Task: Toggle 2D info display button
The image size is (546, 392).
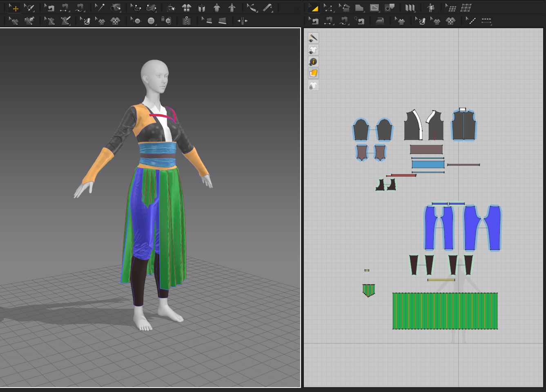Action: pos(313,62)
